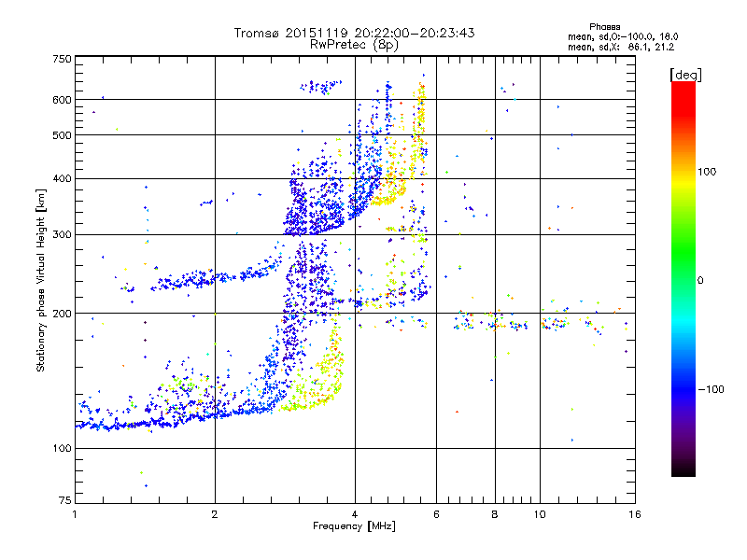
Task: Click the 'mean, sd,X: 86.1, 21.2' text
Action: pos(621,48)
